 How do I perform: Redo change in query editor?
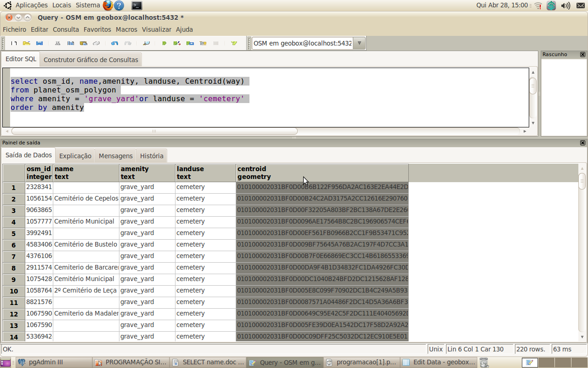click(x=128, y=43)
